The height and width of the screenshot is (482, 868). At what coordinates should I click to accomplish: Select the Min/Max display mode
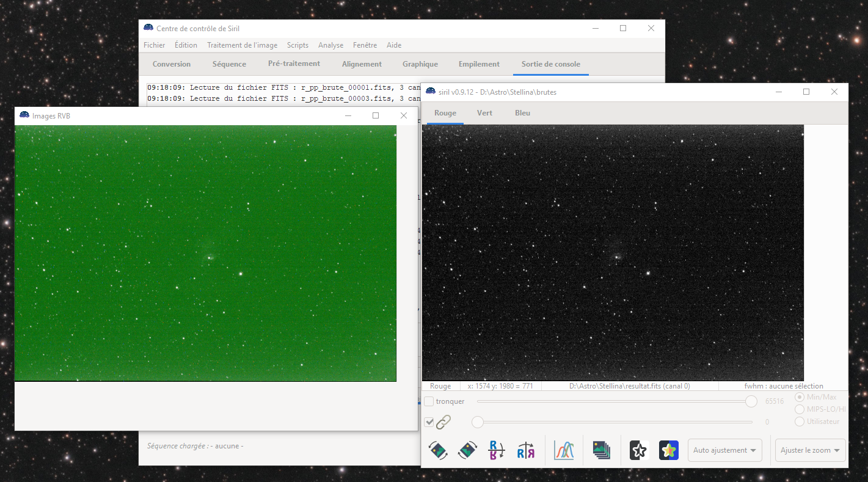coord(800,397)
